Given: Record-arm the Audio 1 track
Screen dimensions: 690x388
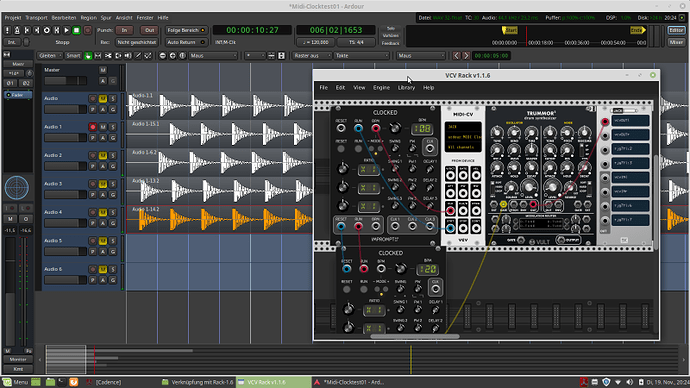Looking at the screenshot, I should pyautogui.click(x=92, y=127).
